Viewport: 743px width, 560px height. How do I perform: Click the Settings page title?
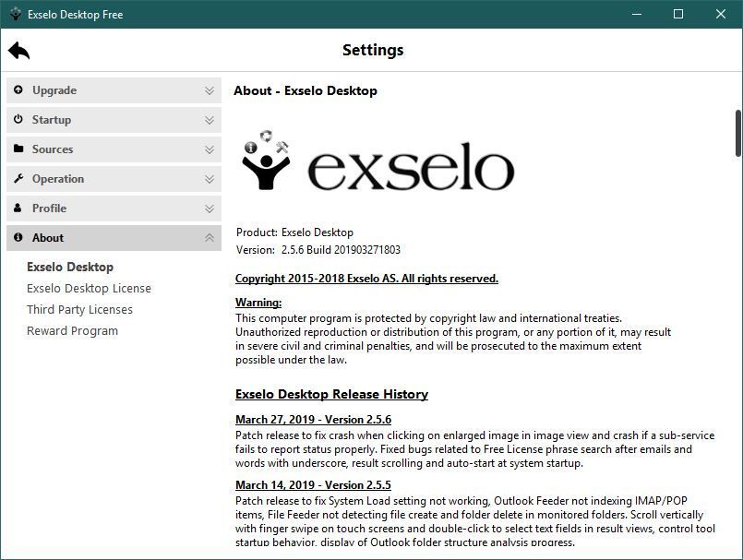(373, 50)
